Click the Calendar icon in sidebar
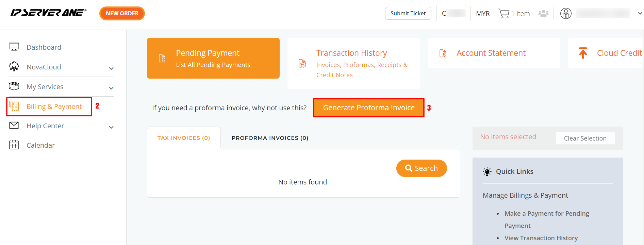 pyautogui.click(x=14, y=145)
